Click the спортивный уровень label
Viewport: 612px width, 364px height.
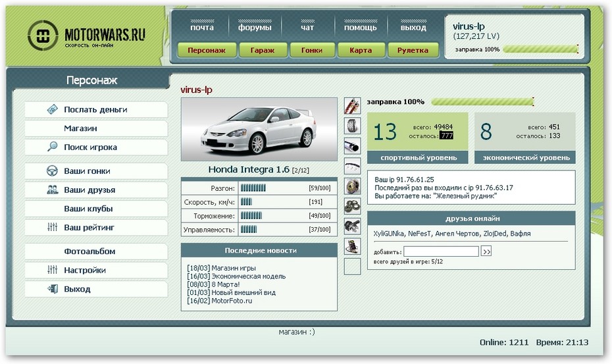[x=418, y=158]
